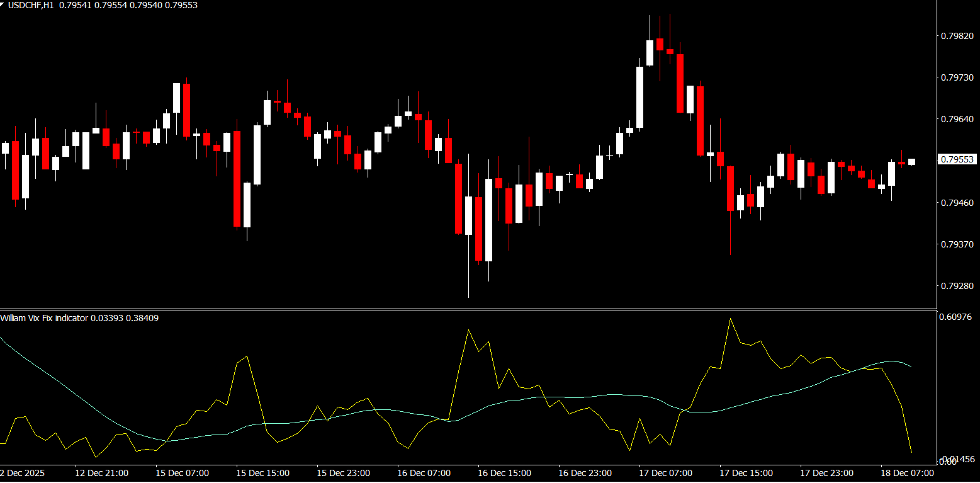Click the 0.79640 level on the price axis

tap(957, 119)
